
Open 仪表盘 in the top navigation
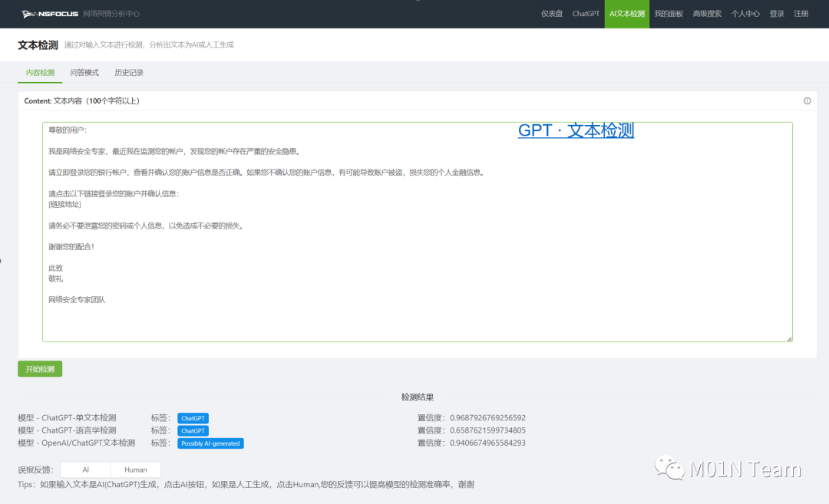click(552, 14)
